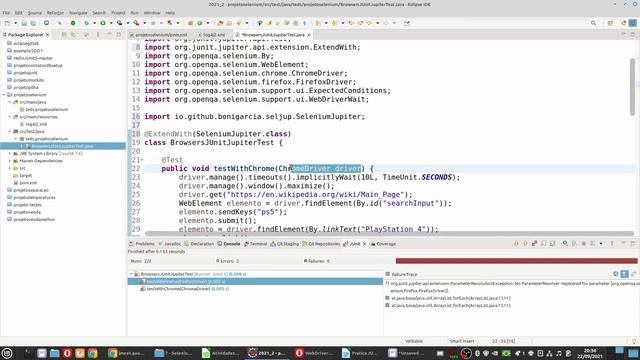Close the BrowsersJUnitJupiterTest.java editor tab
The height and width of the screenshot is (360, 640).
(309, 35)
